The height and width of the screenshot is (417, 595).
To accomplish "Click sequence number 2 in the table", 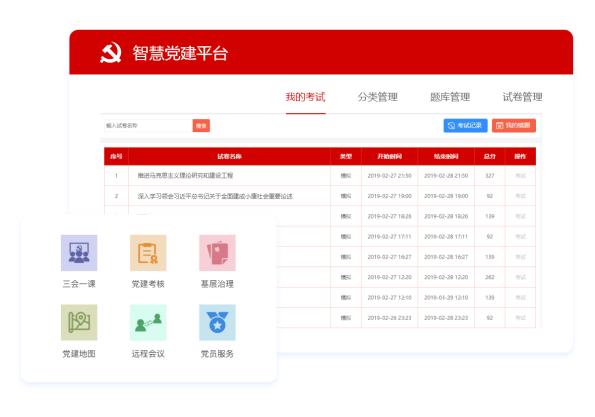I will click(116, 196).
